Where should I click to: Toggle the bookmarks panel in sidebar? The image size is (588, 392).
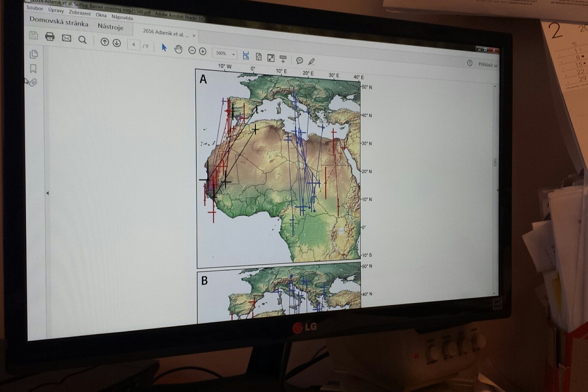tap(33, 68)
